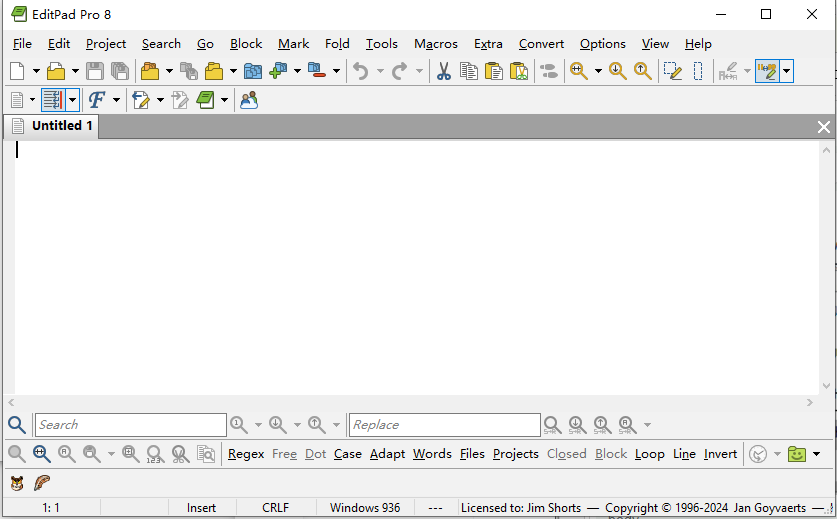Viewport: 837px width, 519px height.
Task: Toggle the word wrap indent button in second toolbar
Action: (53, 100)
